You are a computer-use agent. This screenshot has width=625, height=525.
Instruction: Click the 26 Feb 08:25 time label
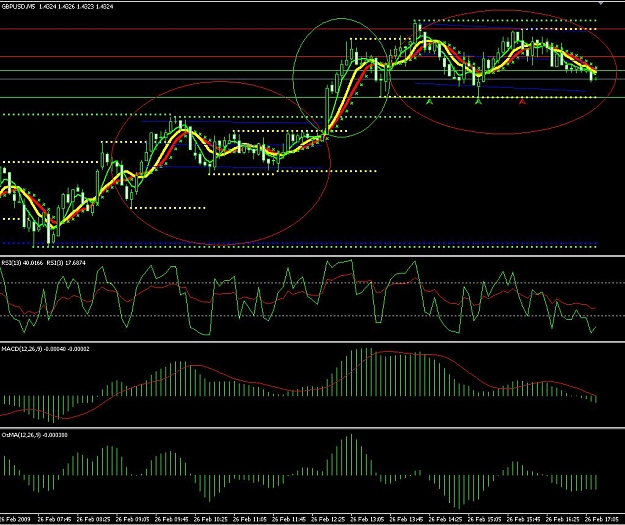pyautogui.click(x=93, y=519)
